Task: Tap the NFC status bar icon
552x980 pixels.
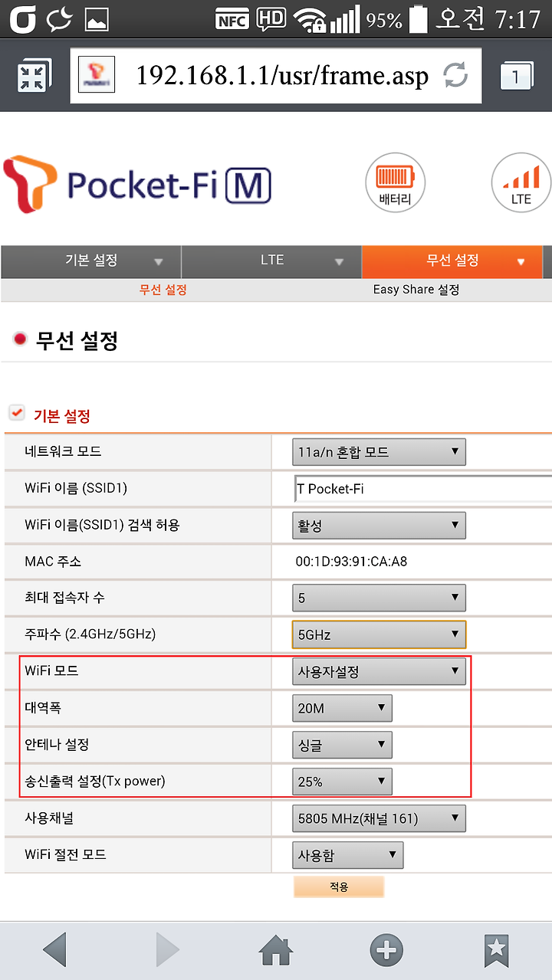Action: [232, 20]
